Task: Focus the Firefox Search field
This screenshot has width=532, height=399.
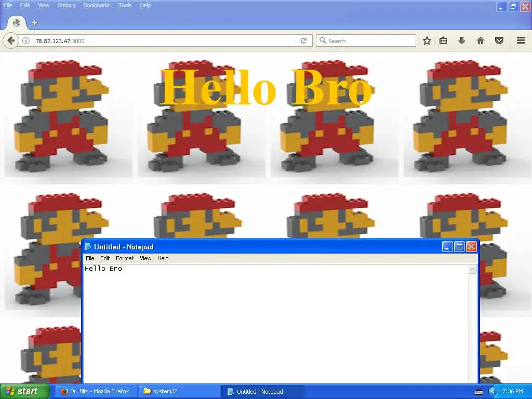Action: (x=366, y=41)
